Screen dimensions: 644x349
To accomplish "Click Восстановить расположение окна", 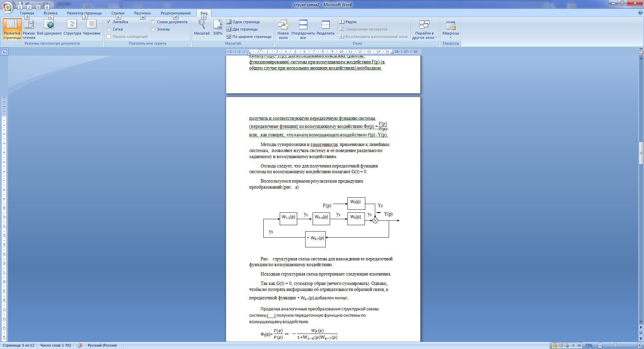I will point(373,37).
